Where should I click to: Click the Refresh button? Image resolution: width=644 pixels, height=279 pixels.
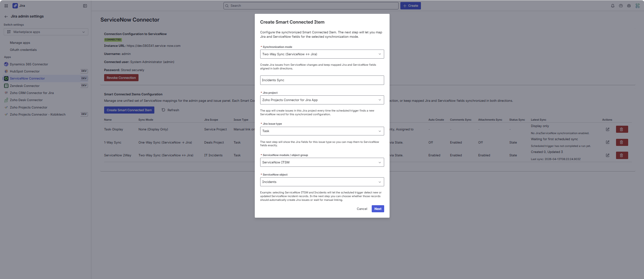170,110
